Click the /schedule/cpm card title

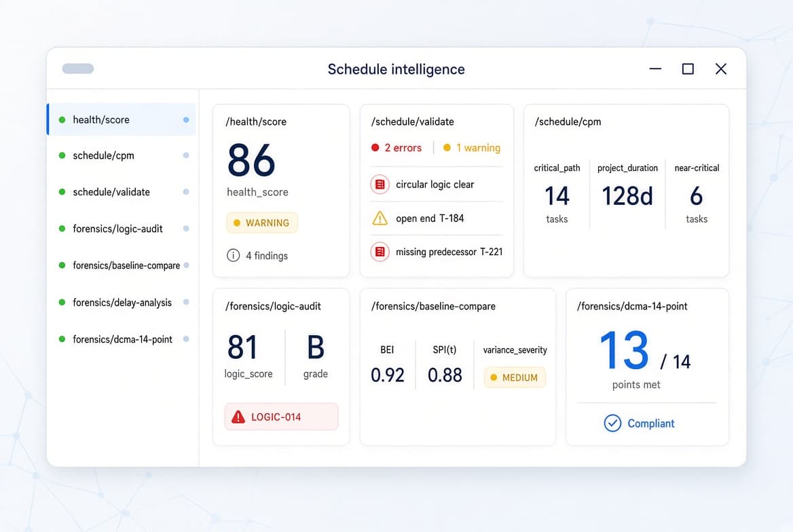pos(568,122)
